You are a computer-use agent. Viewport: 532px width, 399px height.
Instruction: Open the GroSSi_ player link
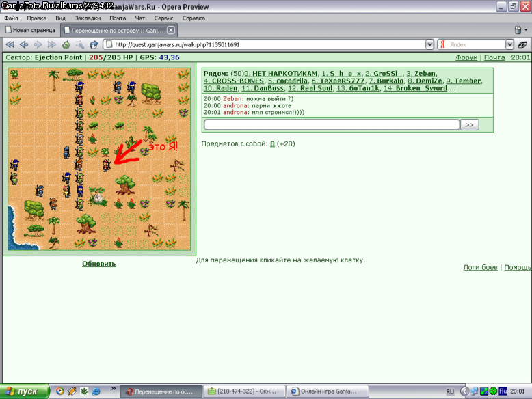(x=384, y=74)
